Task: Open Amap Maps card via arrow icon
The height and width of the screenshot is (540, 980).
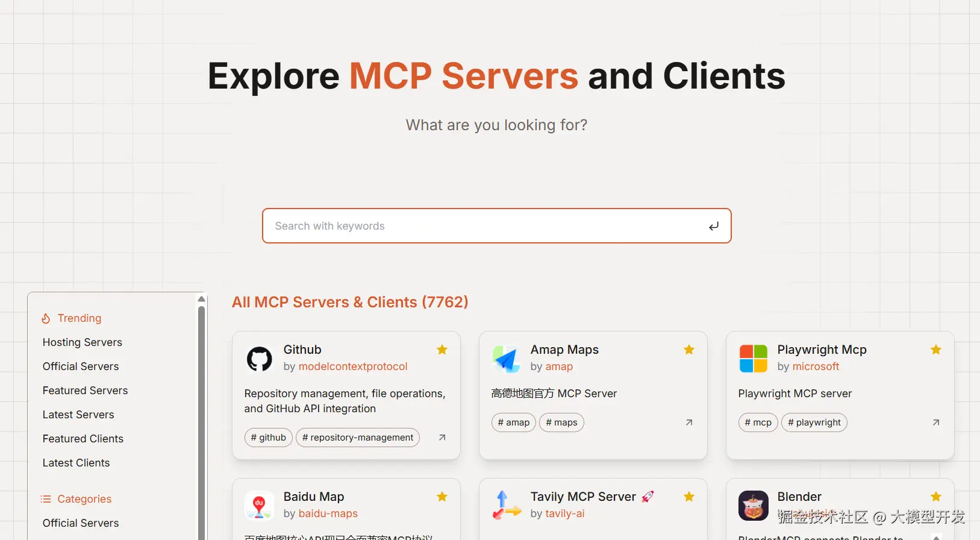Action: click(x=689, y=422)
